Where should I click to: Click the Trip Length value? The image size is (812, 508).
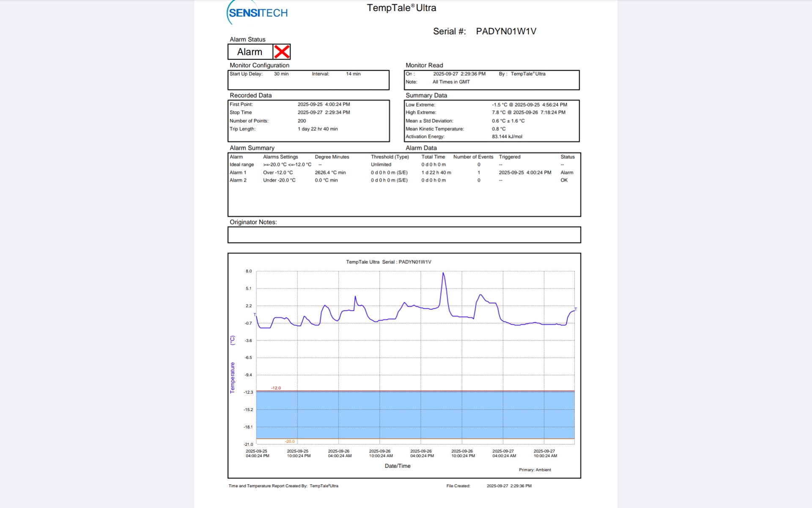click(x=317, y=129)
